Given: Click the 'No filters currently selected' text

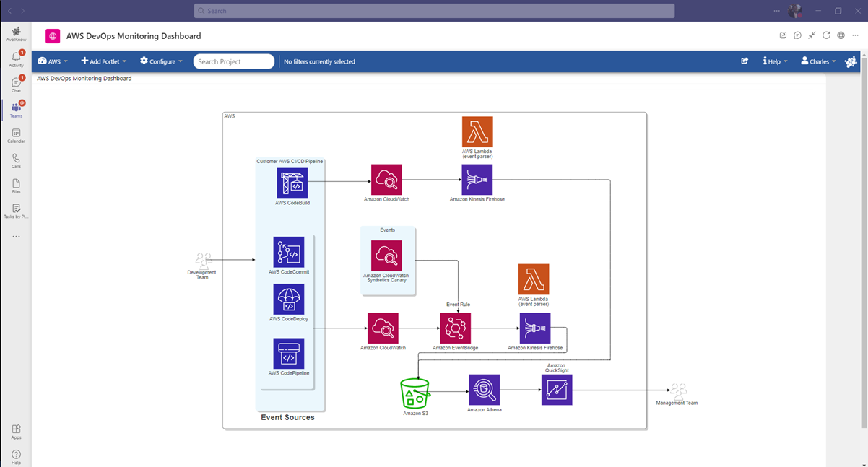Looking at the screenshot, I should 319,61.
